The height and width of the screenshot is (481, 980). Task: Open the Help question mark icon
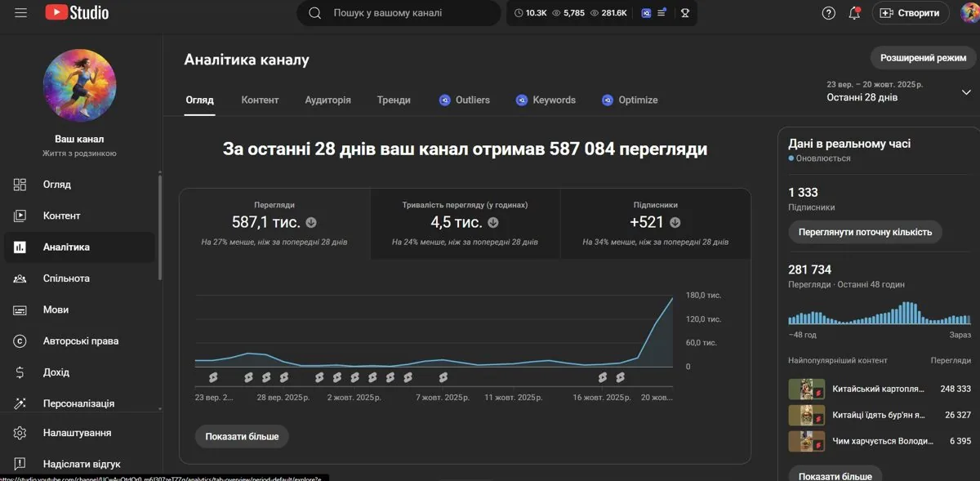coord(829,13)
